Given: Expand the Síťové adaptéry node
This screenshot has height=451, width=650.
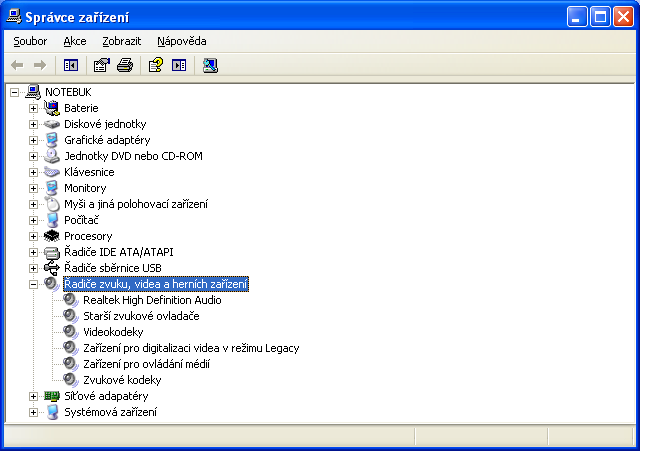Looking at the screenshot, I should tap(33, 396).
